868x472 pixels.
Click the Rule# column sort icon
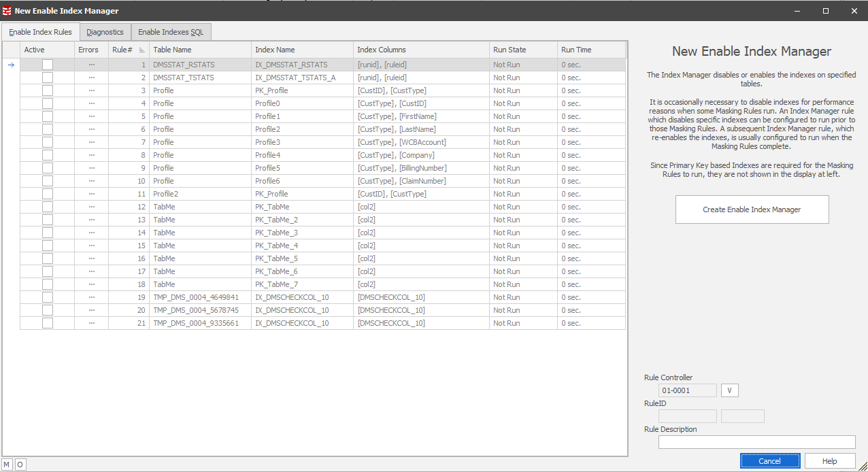[x=141, y=50]
